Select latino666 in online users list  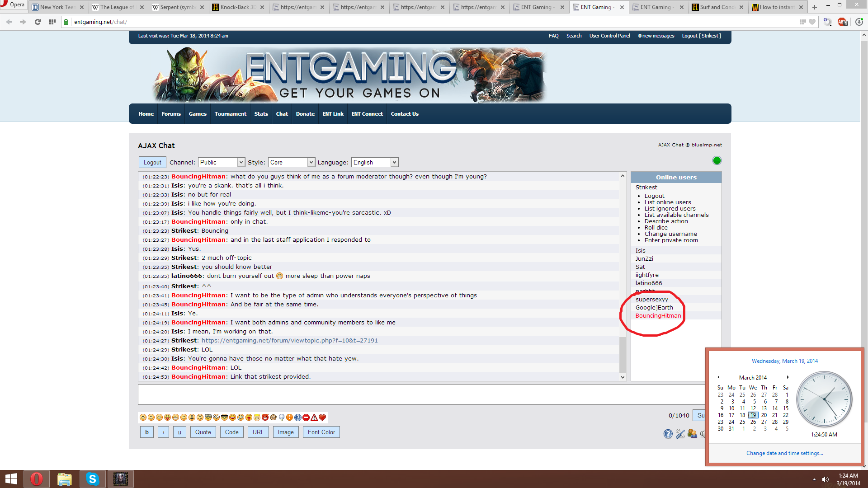649,283
